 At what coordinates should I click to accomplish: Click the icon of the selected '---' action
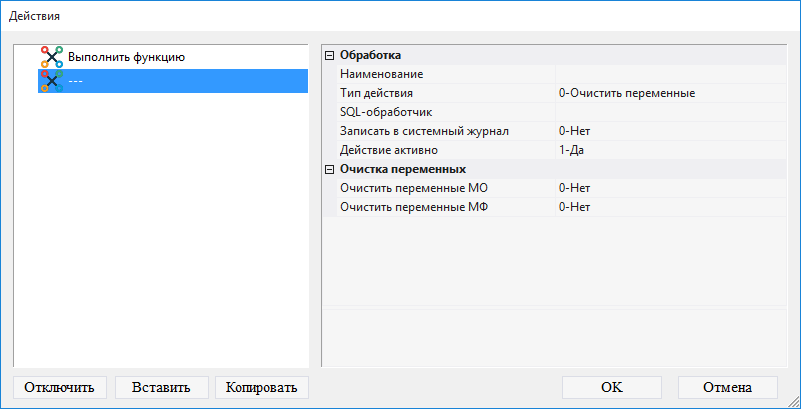click(51, 81)
